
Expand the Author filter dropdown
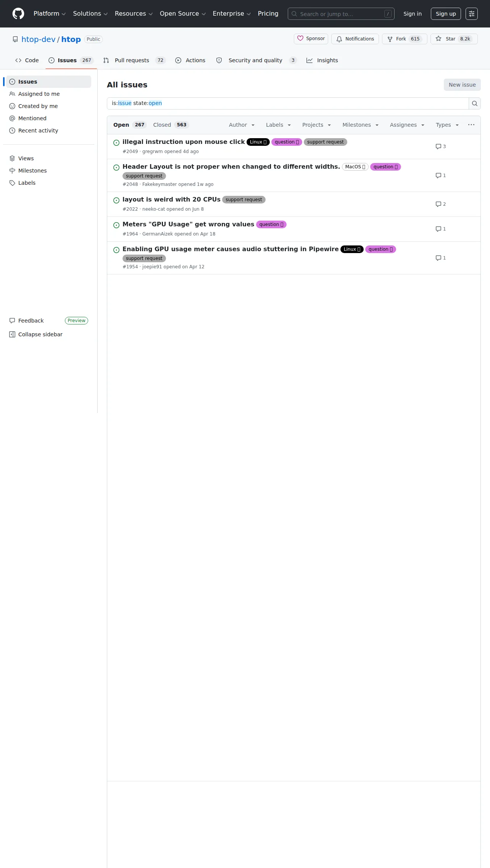pos(242,125)
